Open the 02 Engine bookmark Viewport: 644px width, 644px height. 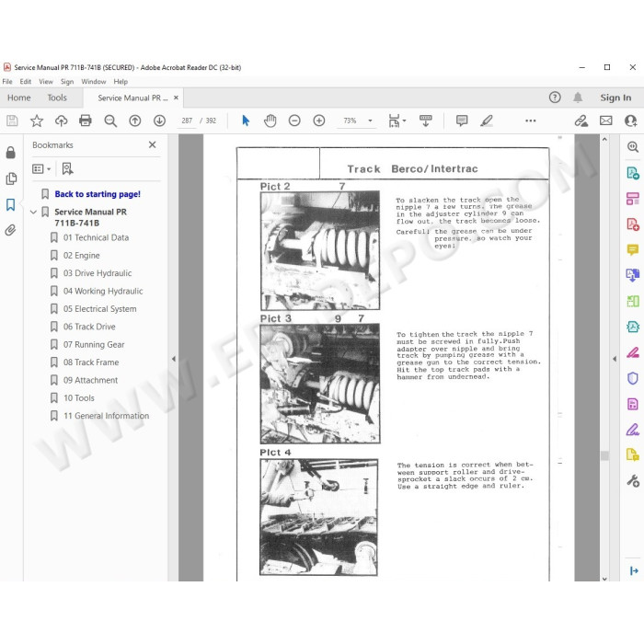[x=82, y=256]
